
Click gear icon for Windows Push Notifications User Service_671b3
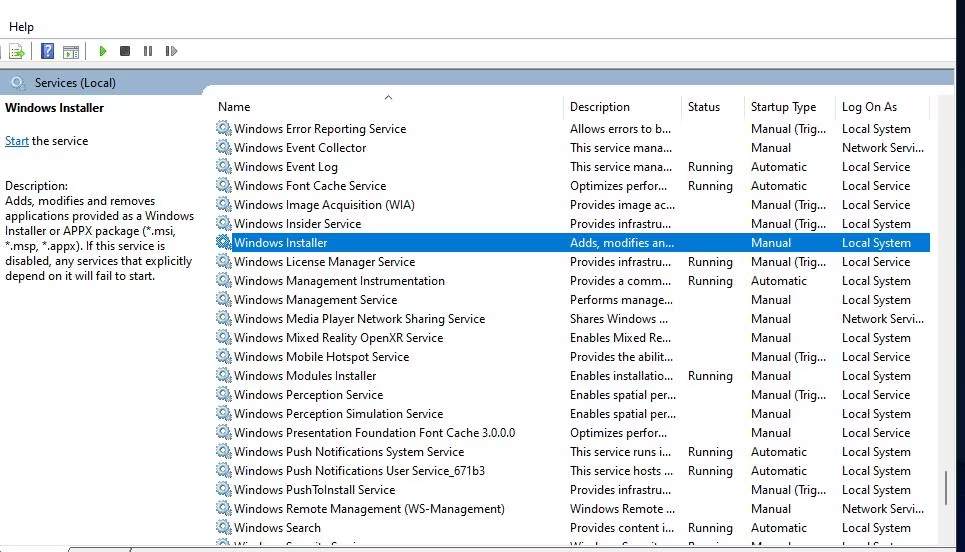click(x=223, y=471)
